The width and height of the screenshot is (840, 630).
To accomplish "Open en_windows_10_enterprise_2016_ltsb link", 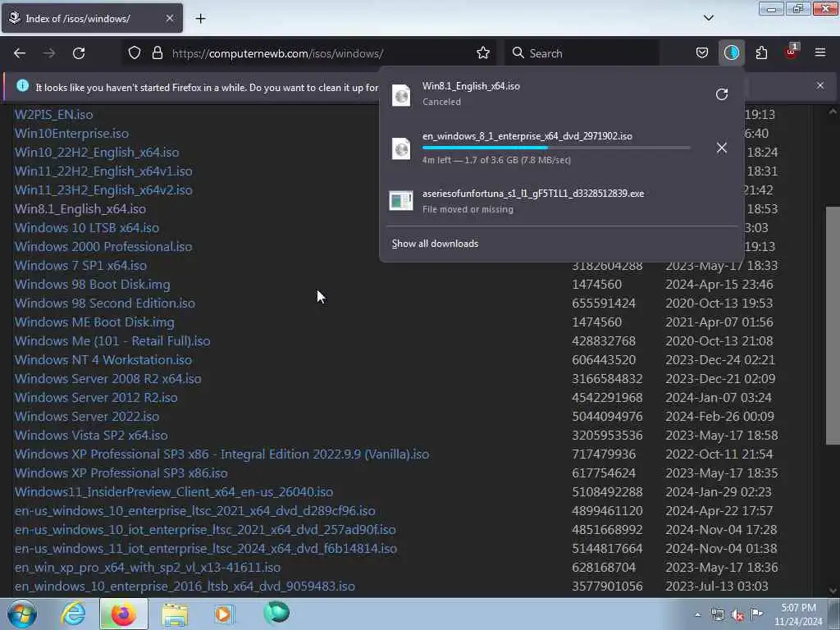I will click(185, 586).
